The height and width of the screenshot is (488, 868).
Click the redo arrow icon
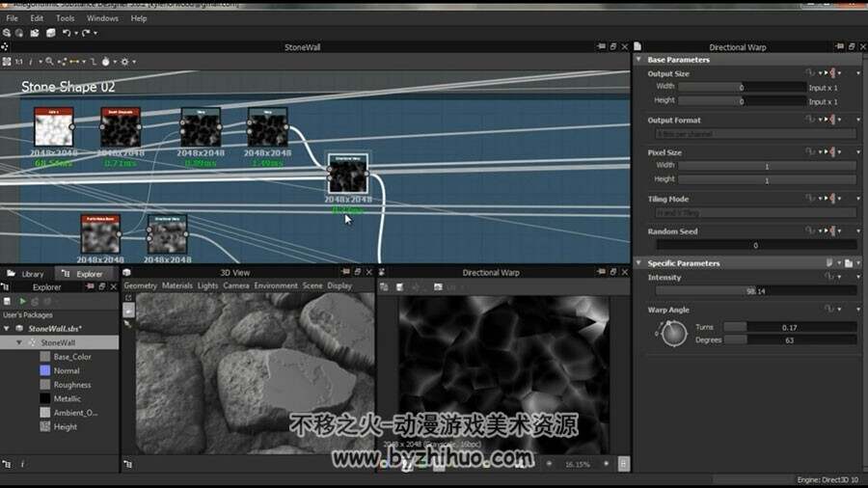click(86, 33)
